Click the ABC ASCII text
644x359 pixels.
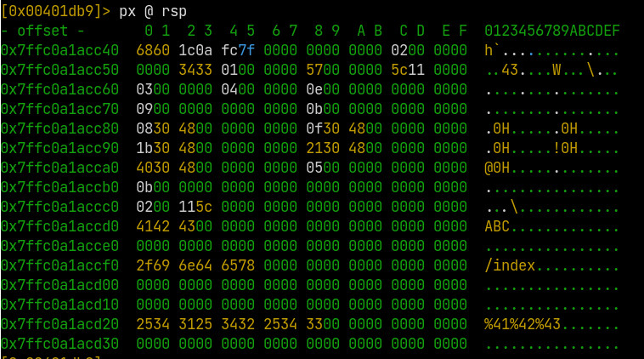(x=497, y=226)
